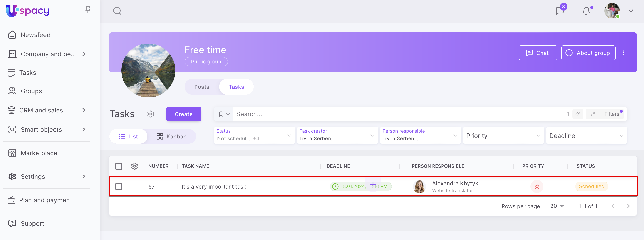
Task: Open Groups in the sidebar
Action: point(31,91)
